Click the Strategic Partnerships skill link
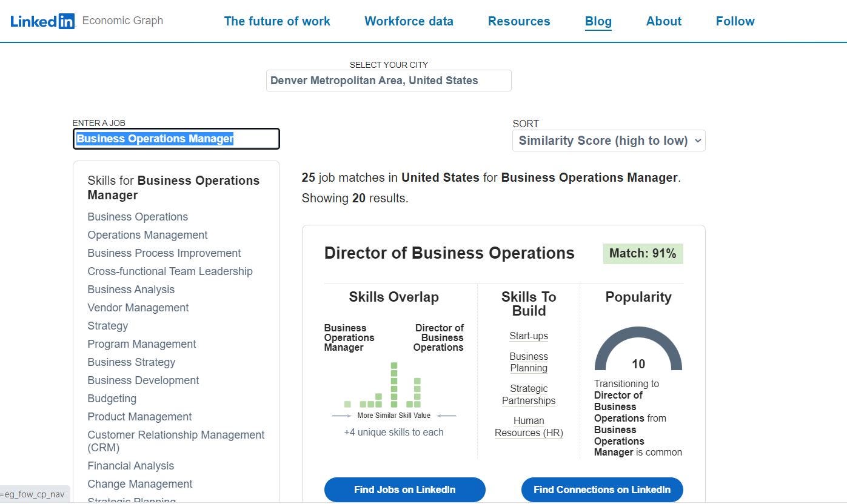Image resolution: width=847 pixels, height=504 pixels. pos(529,395)
